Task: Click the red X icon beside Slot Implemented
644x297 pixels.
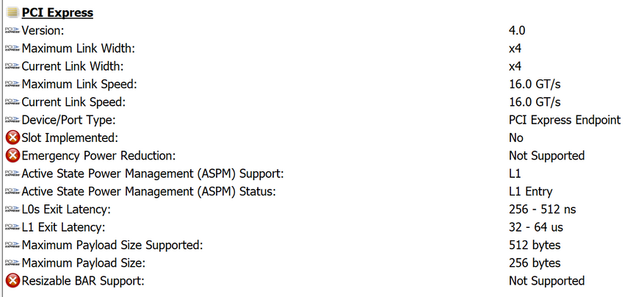Action: [x=12, y=137]
